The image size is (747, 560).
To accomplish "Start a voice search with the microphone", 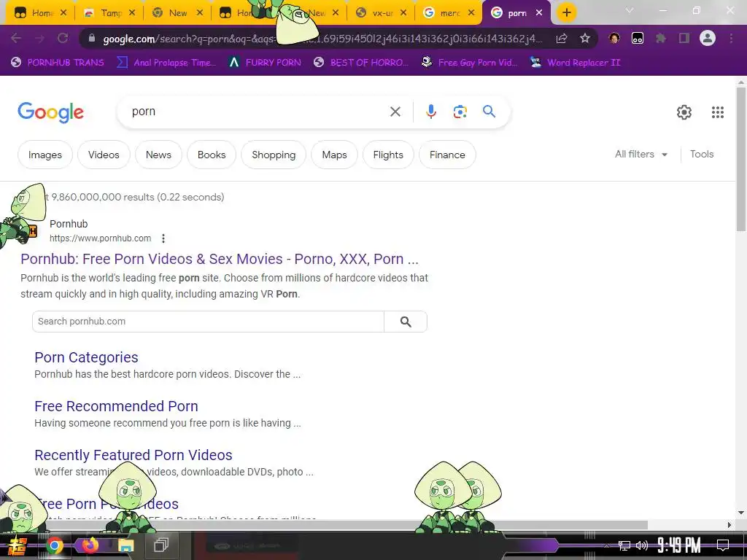I will [430, 112].
